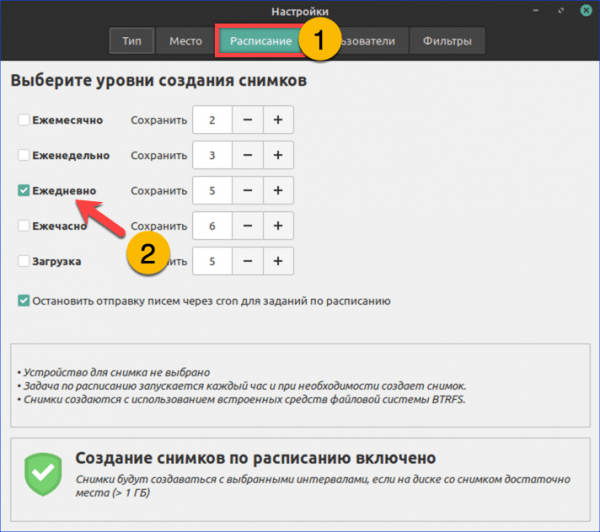This screenshot has width=600, height=532.
Task: Increase hourly snapshots count with plus
Action: coord(278,226)
